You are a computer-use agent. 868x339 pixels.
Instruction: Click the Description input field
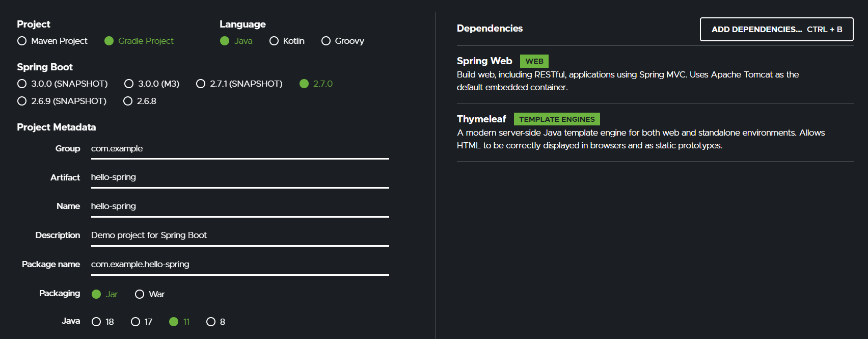(x=239, y=236)
